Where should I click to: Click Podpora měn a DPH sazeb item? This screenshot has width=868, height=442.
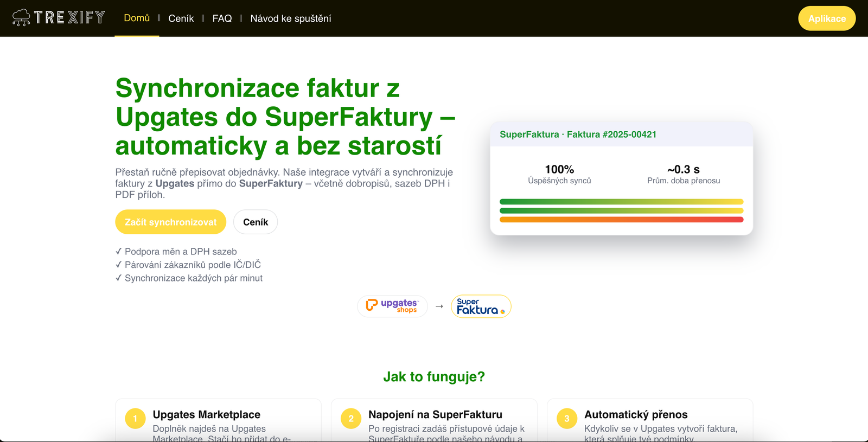[x=176, y=252]
